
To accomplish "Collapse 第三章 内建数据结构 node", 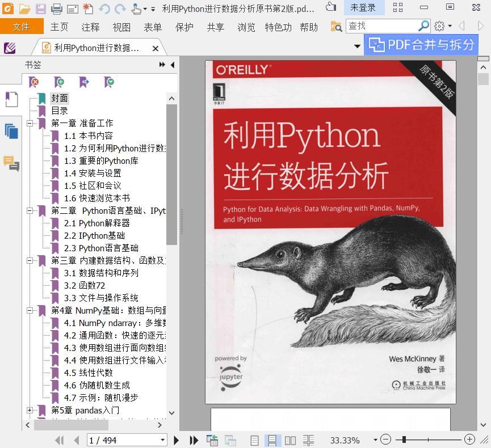I will point(30,260).
